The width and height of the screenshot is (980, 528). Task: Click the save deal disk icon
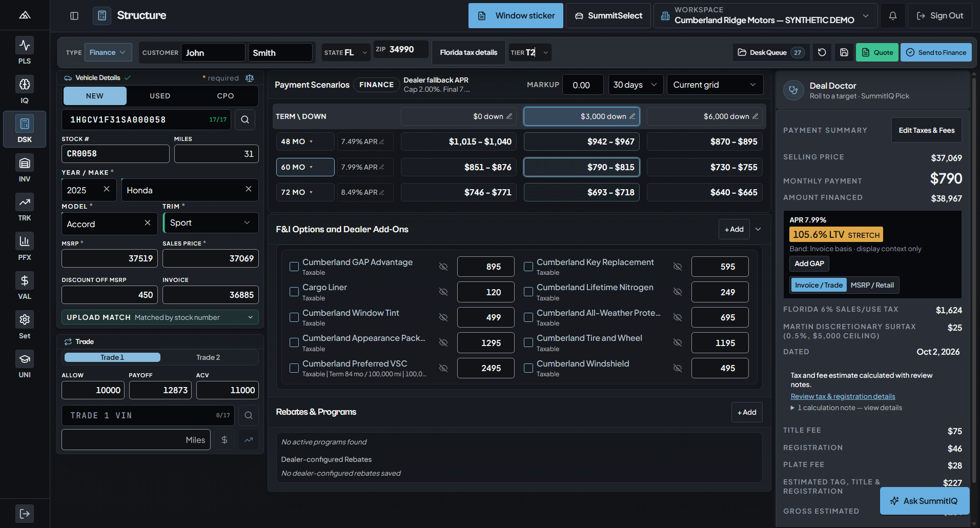tap(844, 52)
